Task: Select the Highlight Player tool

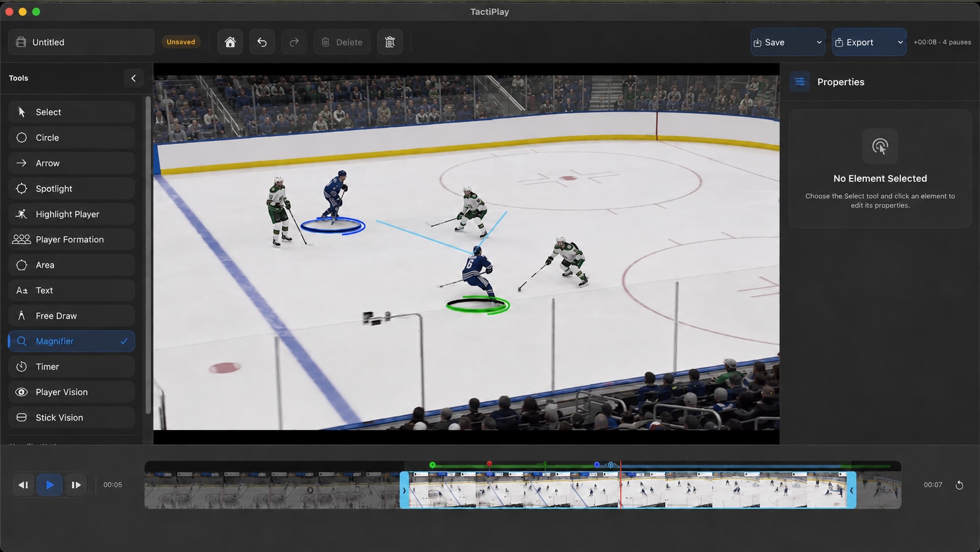Action: click(x=72, y=214)
